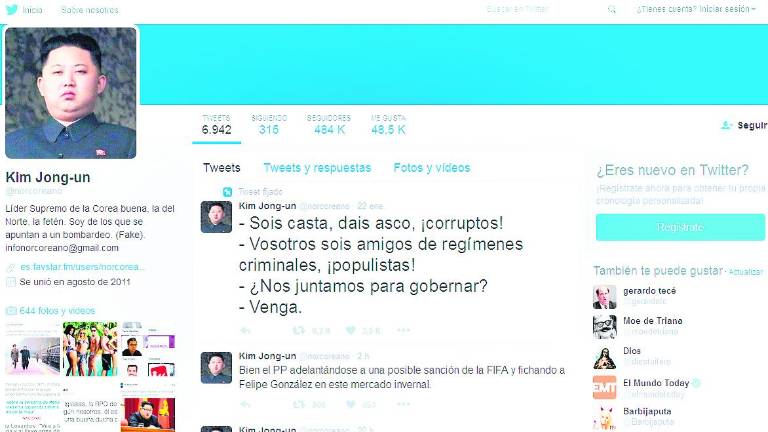Open Barbijaputa suggested profile
Screen dimensions: 768x432
click(x=647, y=411)
